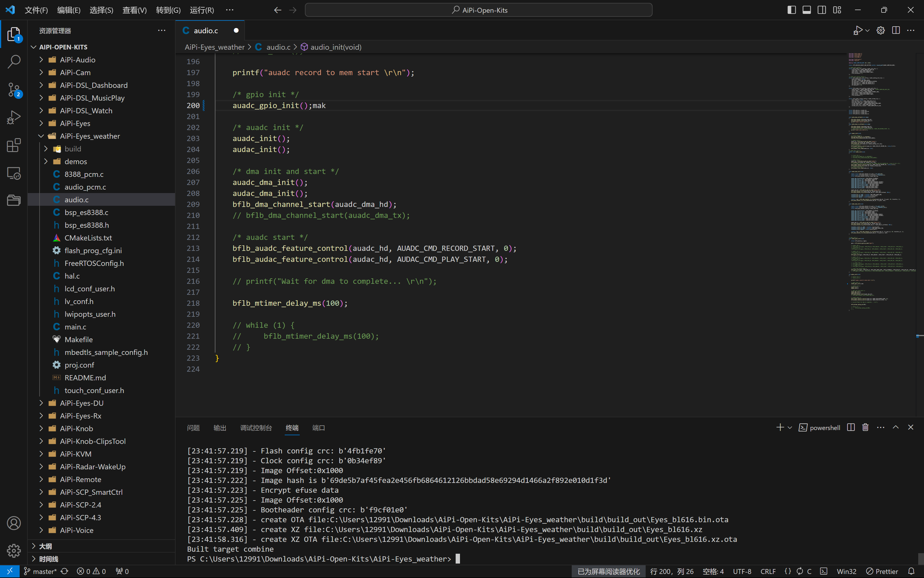The width and height of the screenshot is (924, 578).
Task: Maximize panel size with chevron up
Action: [895, 427]
